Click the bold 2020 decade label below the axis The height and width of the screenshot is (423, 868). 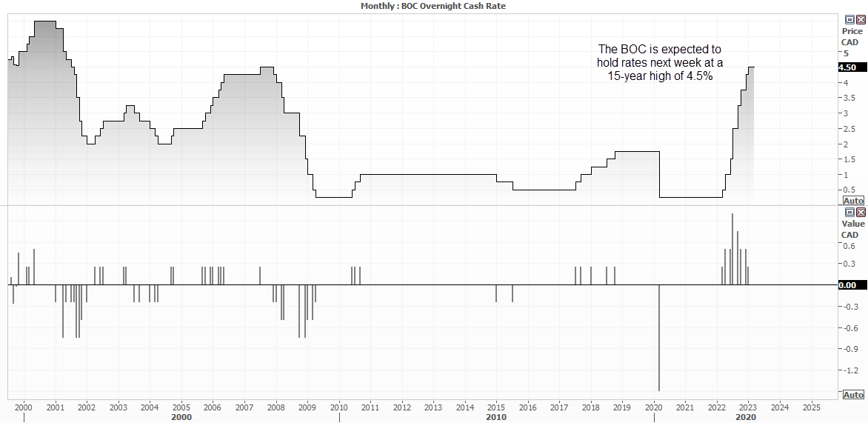point(747,418)
